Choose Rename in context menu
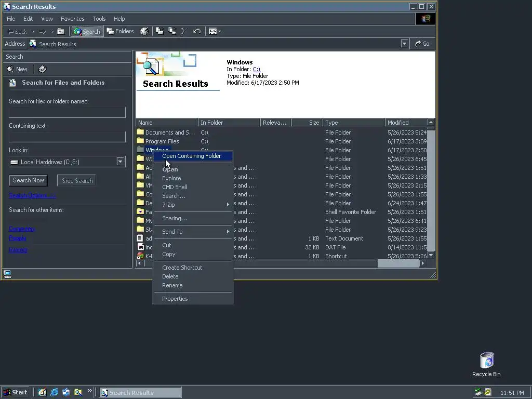 (x=193, y=285)
